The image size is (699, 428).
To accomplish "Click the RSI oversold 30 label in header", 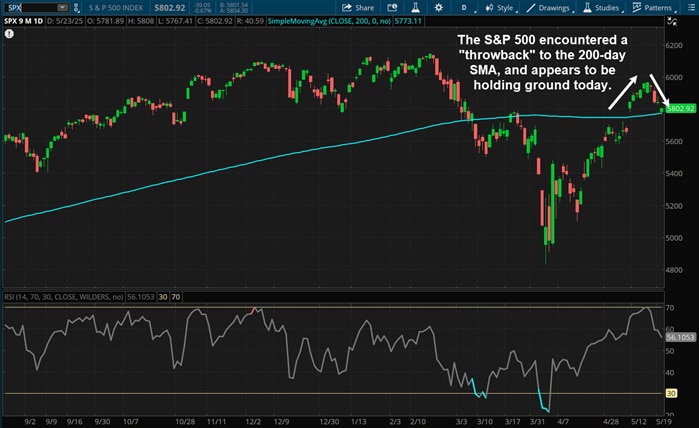I will coord(163,297).
